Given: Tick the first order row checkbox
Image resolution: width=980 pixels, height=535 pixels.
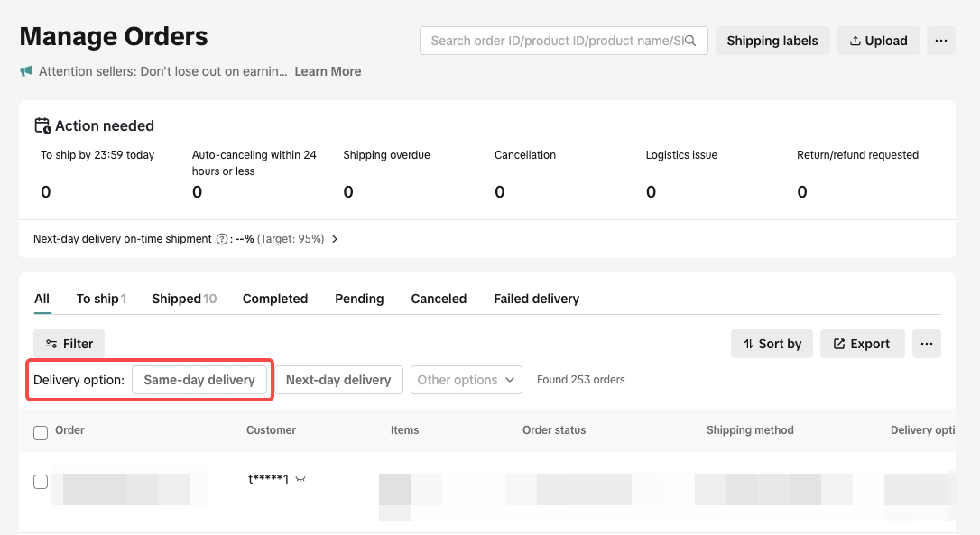Looking at the screenshot, I should click(x=41, y=482).
